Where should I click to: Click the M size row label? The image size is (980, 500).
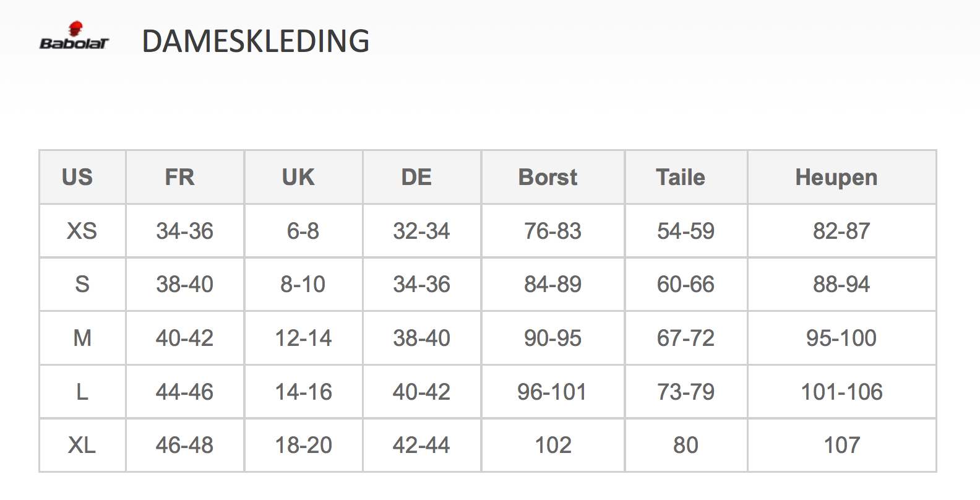(x=82, y=338)
